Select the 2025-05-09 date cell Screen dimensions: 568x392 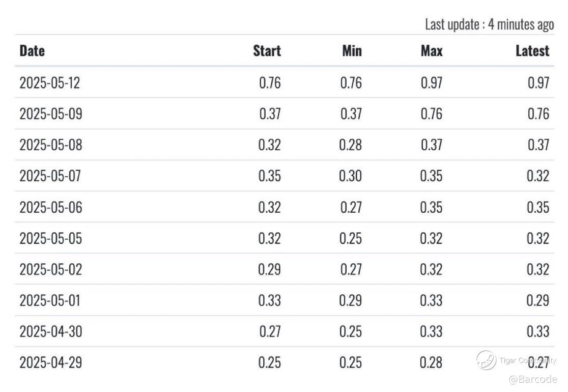click(50, 114)
